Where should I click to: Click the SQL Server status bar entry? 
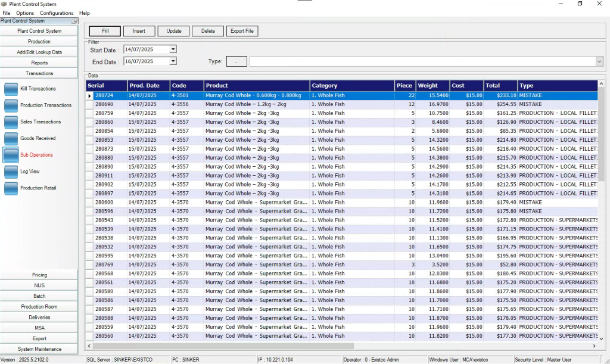[128, 360]
